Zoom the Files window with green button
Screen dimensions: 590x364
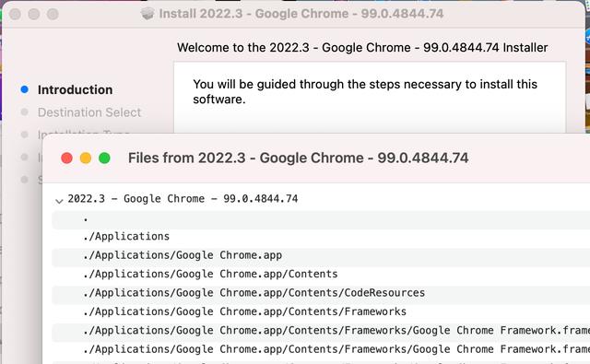coord(104,158)
